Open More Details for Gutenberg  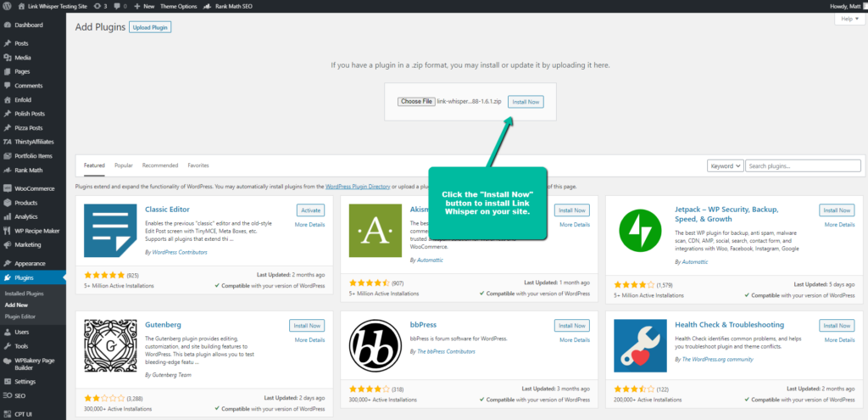[309, 339]
